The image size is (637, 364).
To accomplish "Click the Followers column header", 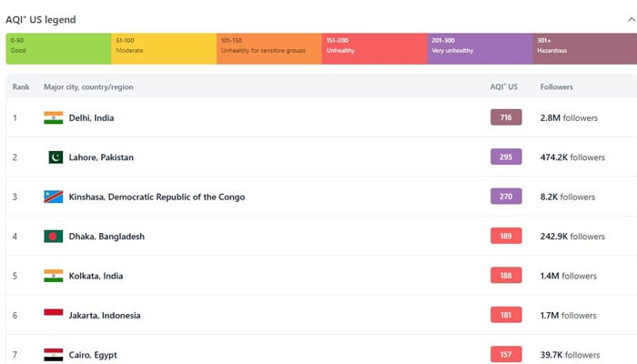I will (556, 87).
